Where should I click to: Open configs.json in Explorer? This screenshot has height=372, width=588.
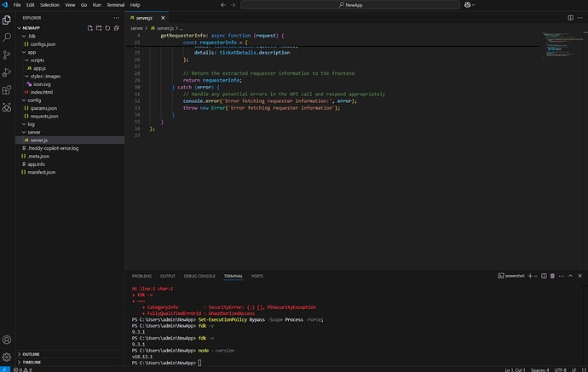pos(70,44)
